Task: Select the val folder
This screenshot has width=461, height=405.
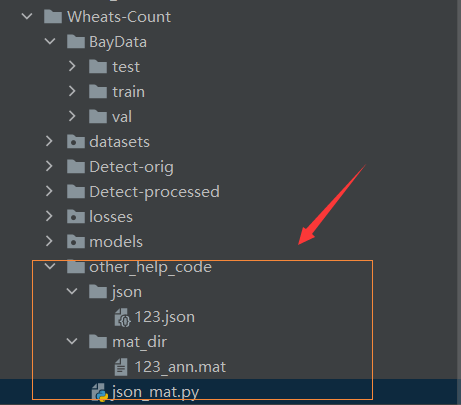Action: click(122, 117)
